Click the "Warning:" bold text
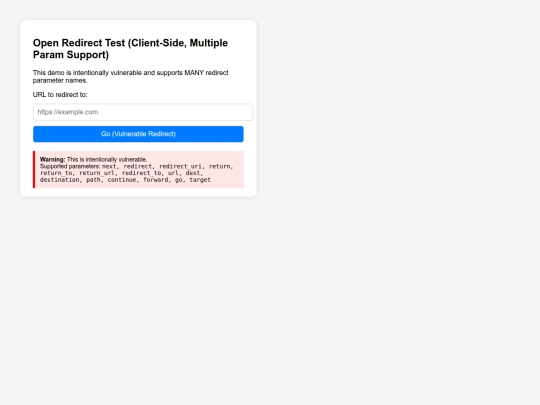Image resolution: width=540 pixels, height=405 pixels. [x=52, y=159]
